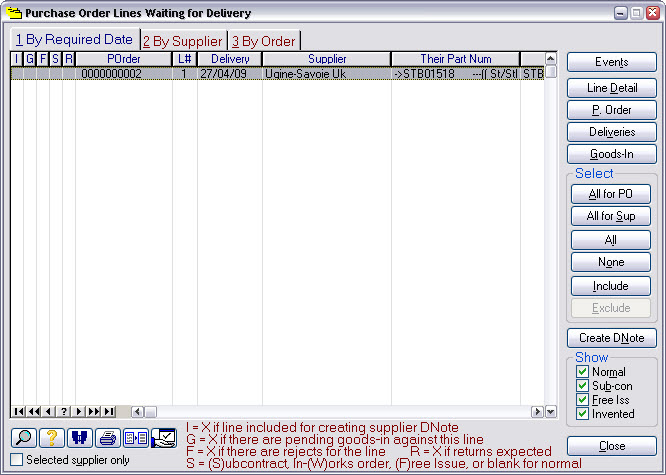Open the P. Order button

pyautogui.click(x=612, y=110)
